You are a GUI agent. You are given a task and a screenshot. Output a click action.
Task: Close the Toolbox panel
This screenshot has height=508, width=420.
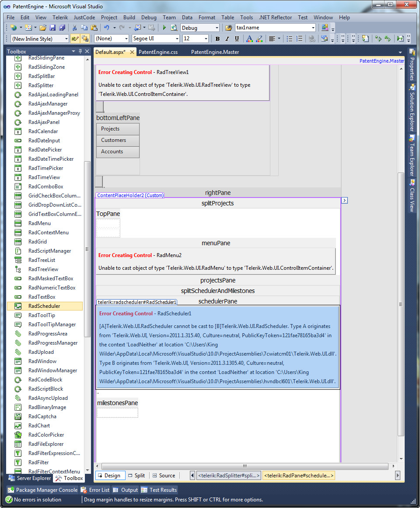(87, 51)
